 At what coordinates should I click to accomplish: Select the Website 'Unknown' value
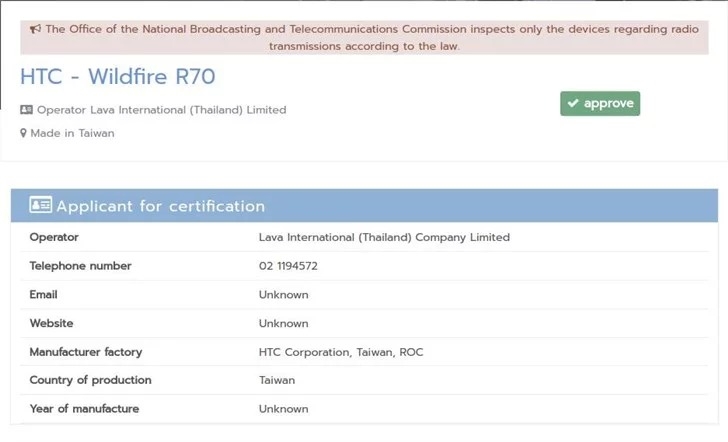tap(284, 324)
